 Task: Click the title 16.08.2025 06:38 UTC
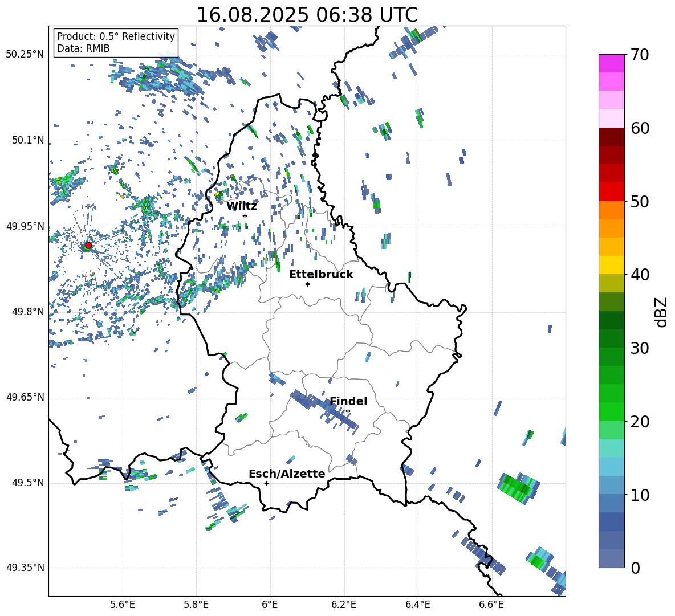pyautogui.click(x=307, y=15)
